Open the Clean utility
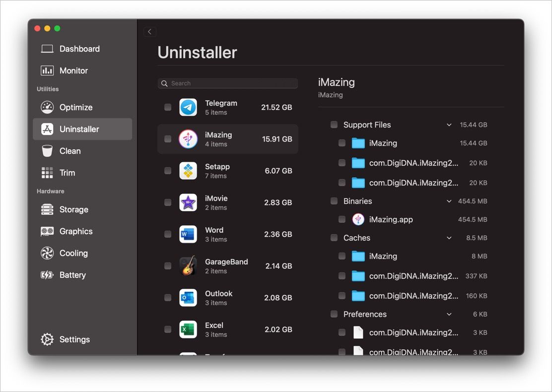Image resolution: width=552 pixels, height=392 pixels. pyautogui.click(x=82, y=151)
